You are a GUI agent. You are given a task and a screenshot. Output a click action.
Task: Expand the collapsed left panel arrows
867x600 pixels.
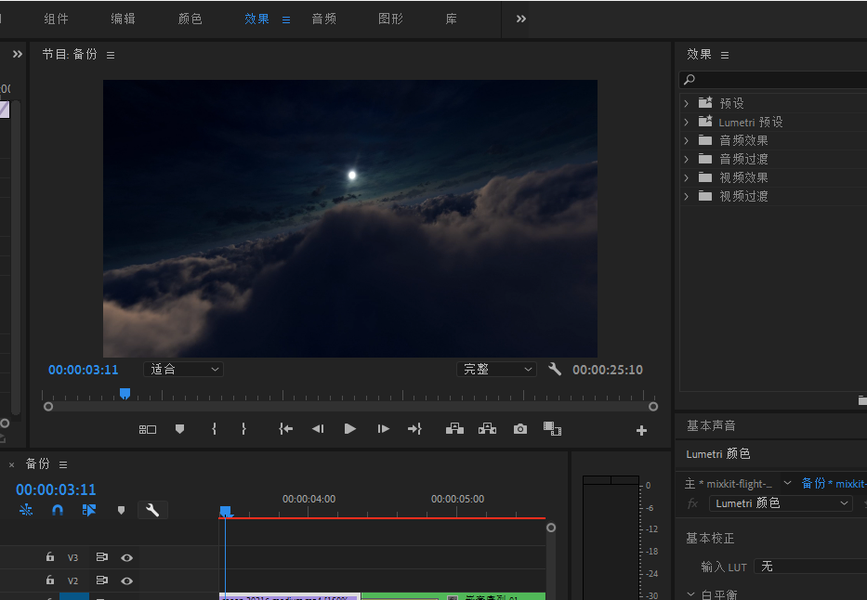coord(18,54)
